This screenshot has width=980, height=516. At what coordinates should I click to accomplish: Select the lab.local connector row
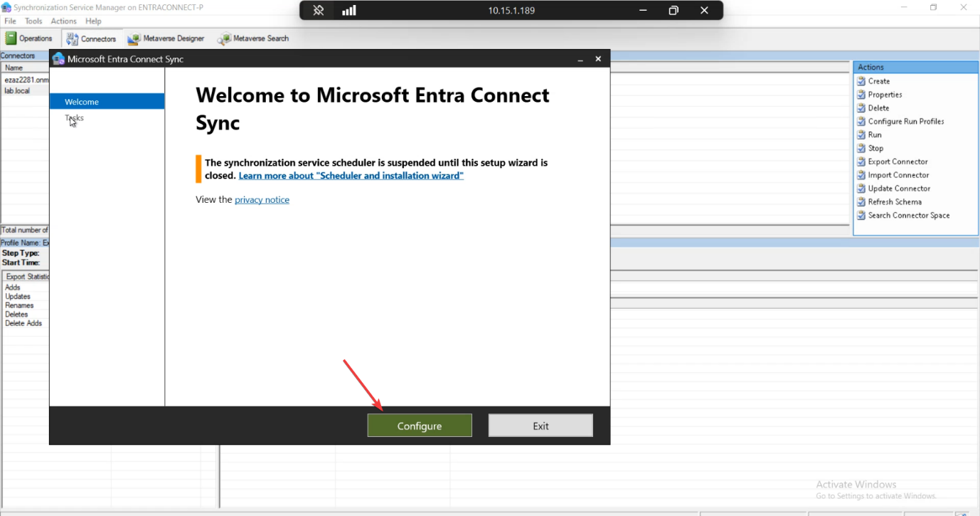click(25, 91)
